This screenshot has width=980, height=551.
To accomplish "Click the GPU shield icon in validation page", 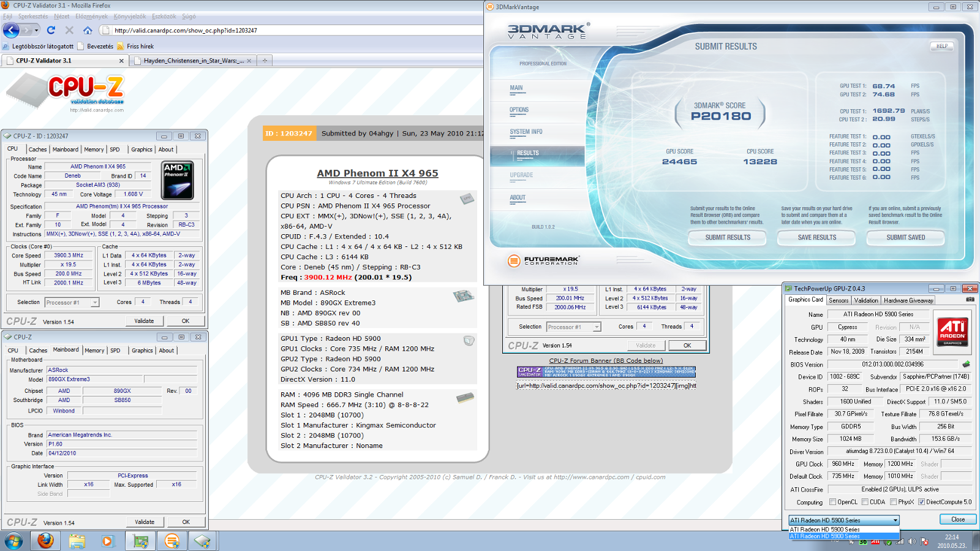I will point(469,340).
